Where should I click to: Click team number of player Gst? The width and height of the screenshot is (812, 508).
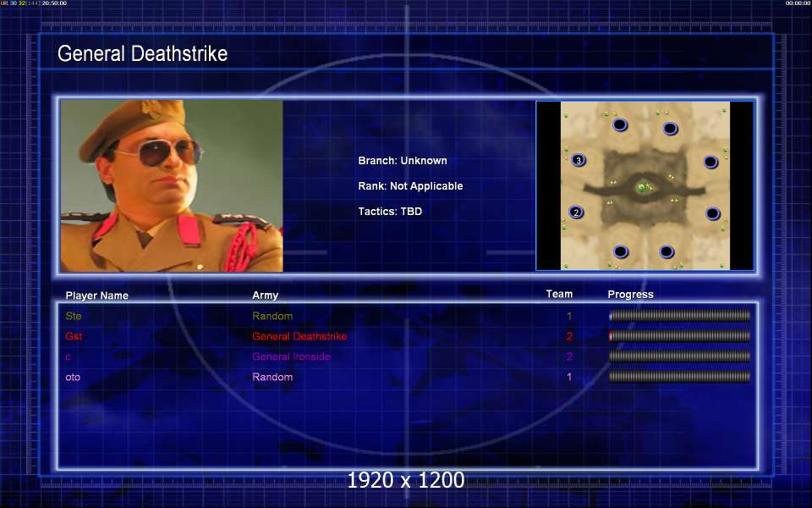tap(569, 336)
